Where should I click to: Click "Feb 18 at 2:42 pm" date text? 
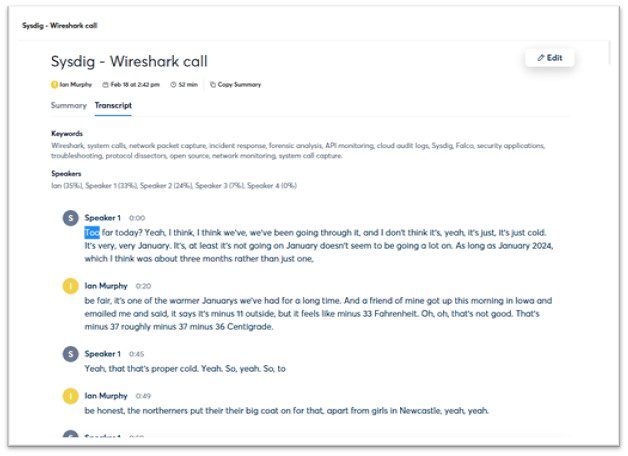(x=135, y=84)
